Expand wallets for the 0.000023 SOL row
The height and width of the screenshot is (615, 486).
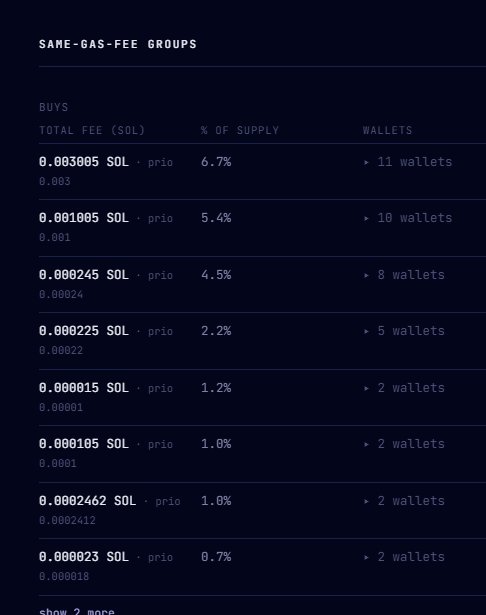(x=404, y=557)
